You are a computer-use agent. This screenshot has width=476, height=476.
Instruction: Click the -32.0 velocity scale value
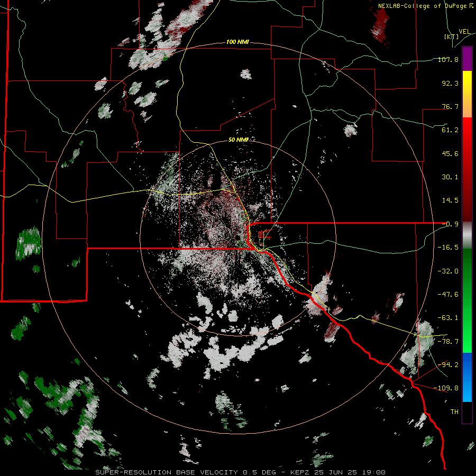(x=448, y=271)
